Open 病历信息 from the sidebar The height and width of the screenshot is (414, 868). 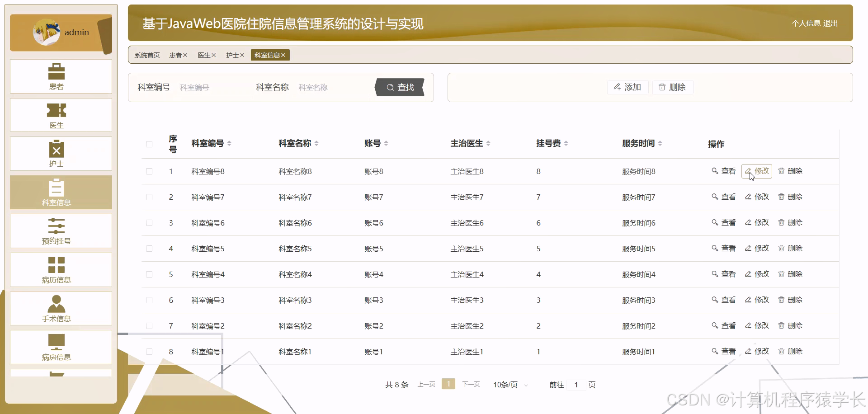(x=60, y=270)
